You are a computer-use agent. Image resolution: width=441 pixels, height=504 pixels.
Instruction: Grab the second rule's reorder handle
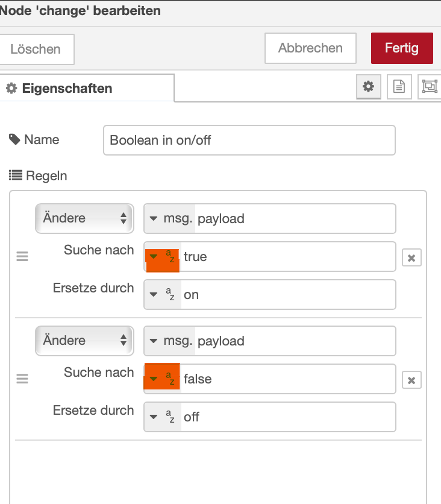(x=22, y=379)
